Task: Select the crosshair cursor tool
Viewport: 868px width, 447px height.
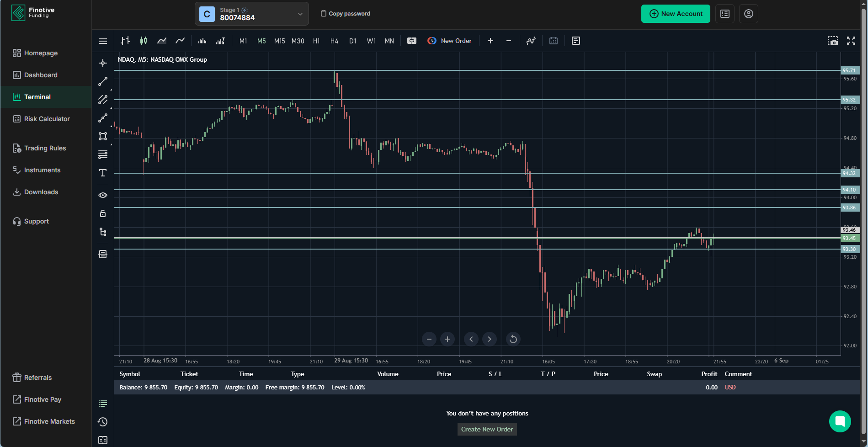Action: [103, 63]
